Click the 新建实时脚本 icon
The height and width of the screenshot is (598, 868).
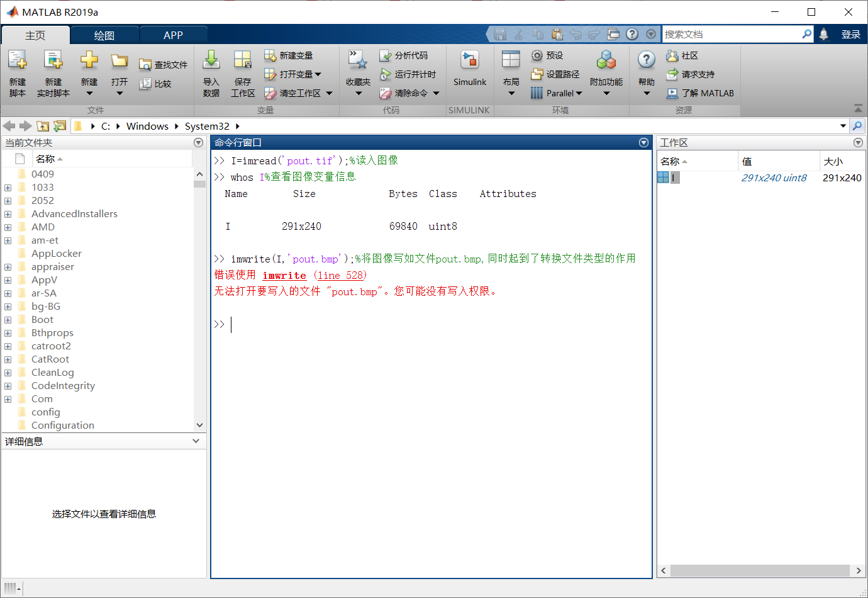[x=53, y=71]
